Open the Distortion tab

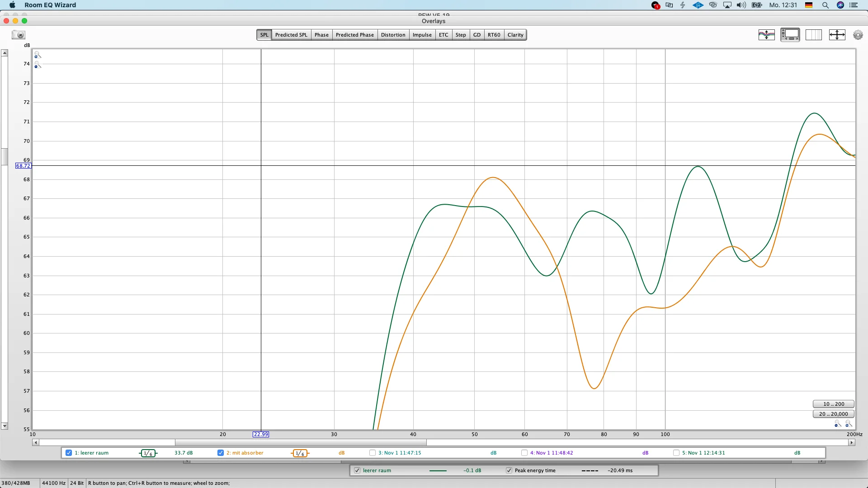coord(393,35)
